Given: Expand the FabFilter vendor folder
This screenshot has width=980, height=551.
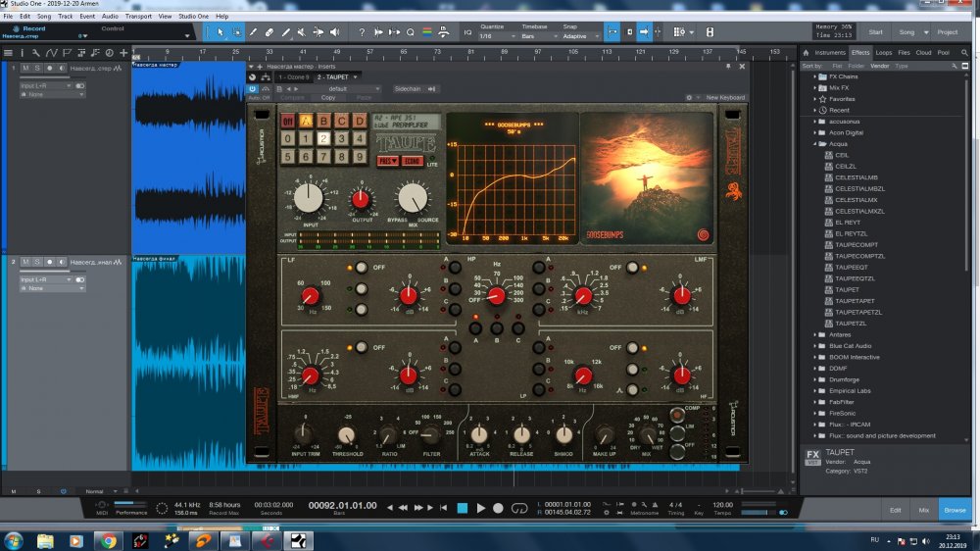Looking at the screenshot, I should (x=815, y=402).
